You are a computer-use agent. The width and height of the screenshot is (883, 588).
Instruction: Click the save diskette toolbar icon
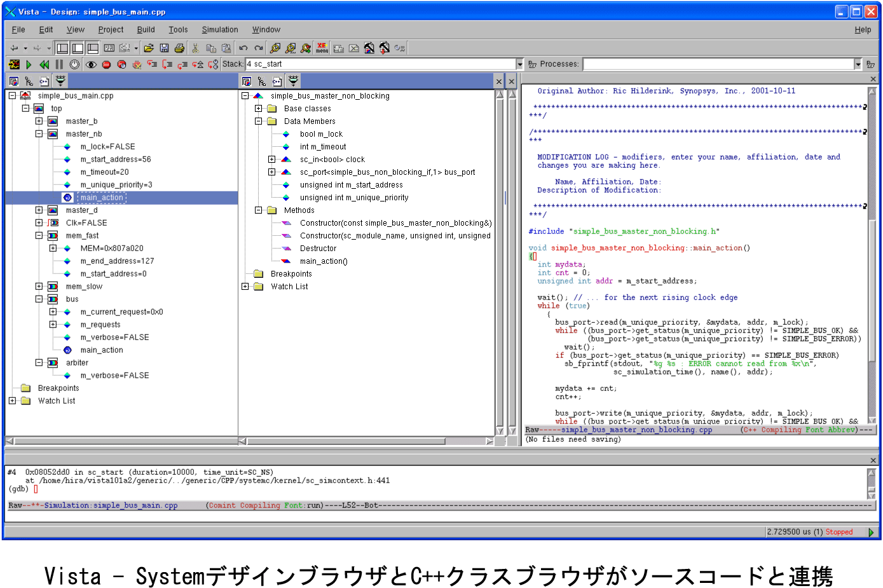tap(164, 48)
